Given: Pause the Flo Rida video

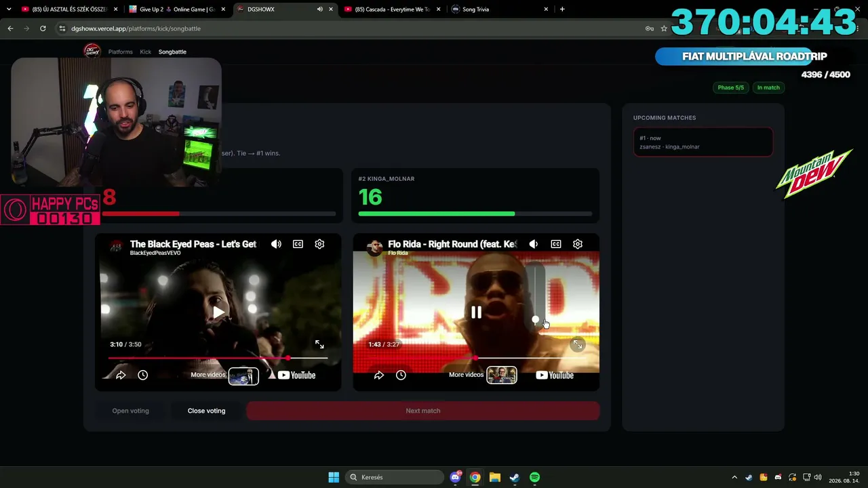Looking at the screenshot, I should (477, 312).
